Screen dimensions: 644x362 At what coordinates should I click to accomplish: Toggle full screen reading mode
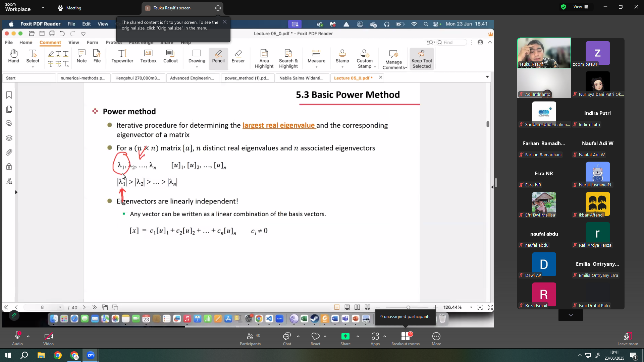(490, 307)
